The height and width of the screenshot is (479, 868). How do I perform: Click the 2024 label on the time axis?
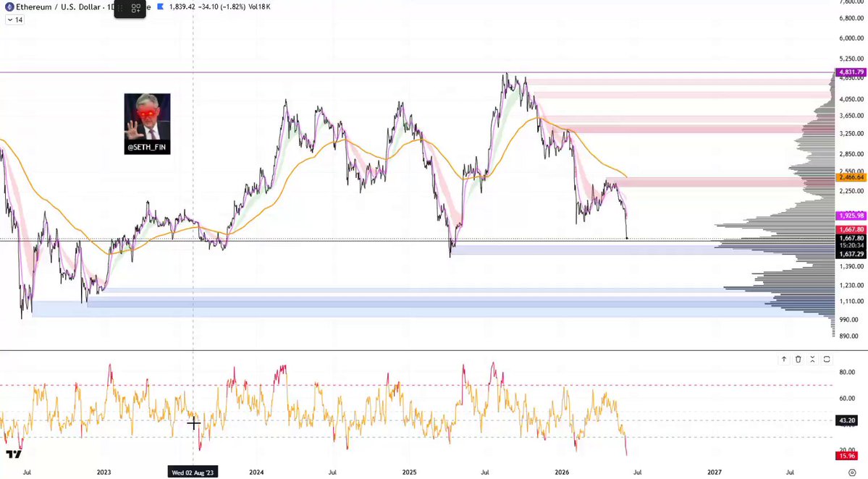pyautogui.click(x=256, y=472)
